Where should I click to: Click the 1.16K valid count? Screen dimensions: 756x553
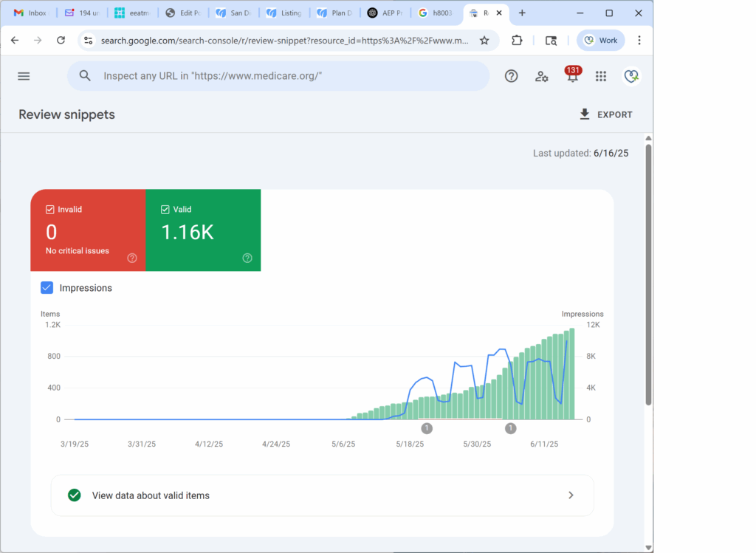(187, 233)
